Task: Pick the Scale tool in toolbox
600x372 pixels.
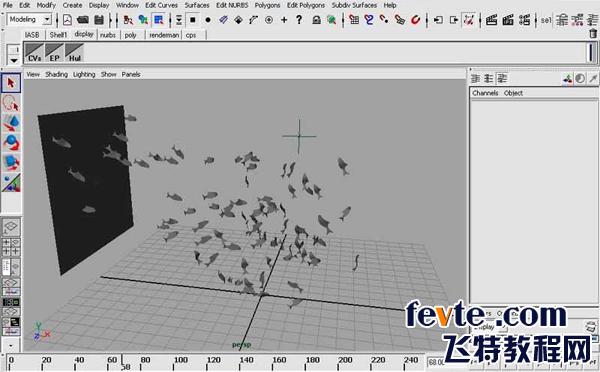Action: 11,163
